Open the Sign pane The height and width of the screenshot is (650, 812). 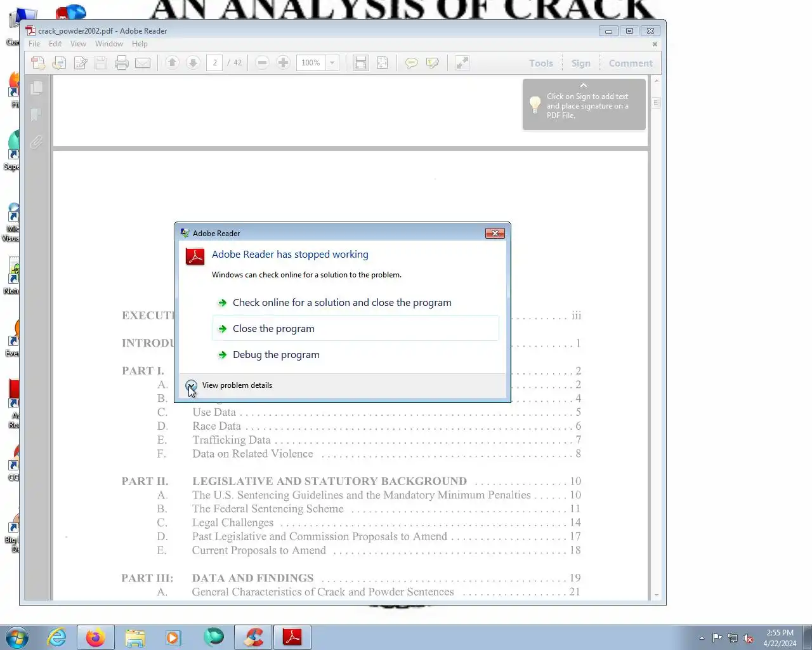[580, 63]
